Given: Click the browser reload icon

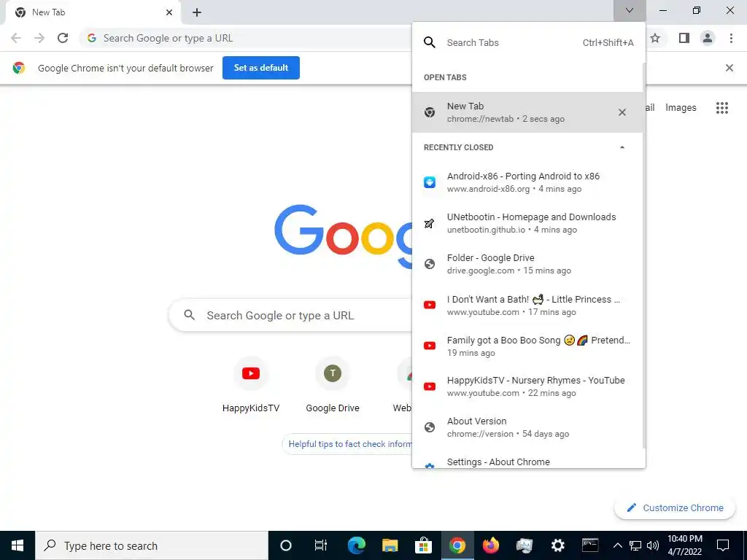Looking at the screenshot, I should tap(63, 38).
